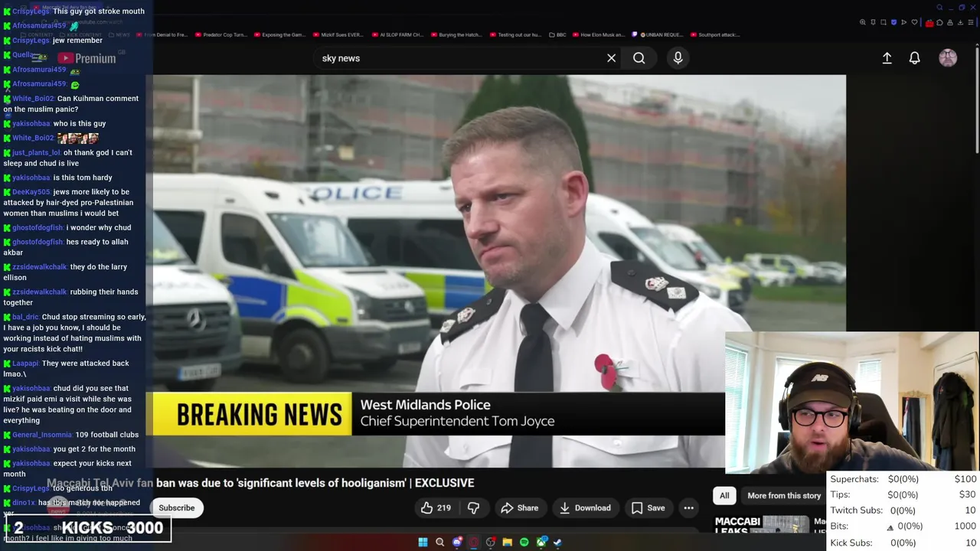Open the red extension icon in toolbar
The image size is (980, 551).
tap(929, 23)
